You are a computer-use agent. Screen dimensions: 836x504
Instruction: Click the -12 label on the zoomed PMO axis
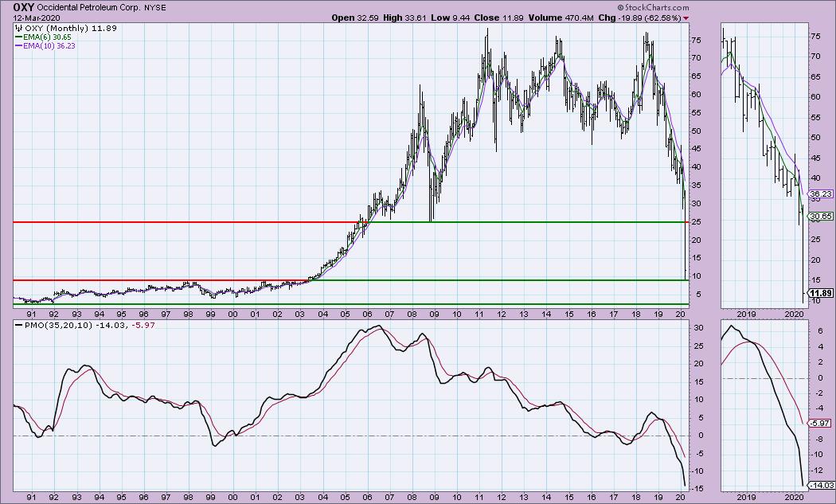point(818,470)
